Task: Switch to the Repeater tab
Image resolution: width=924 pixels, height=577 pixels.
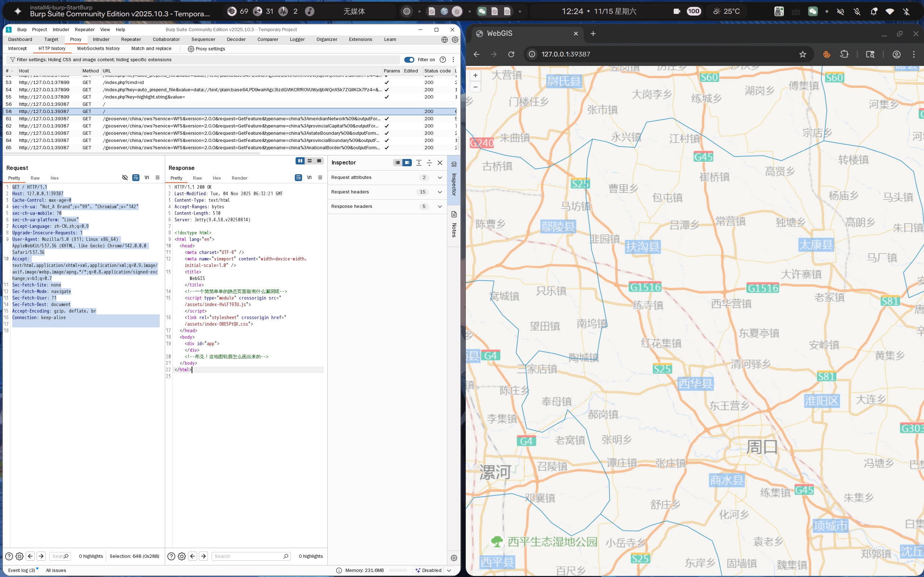Action: click(131, 39)
